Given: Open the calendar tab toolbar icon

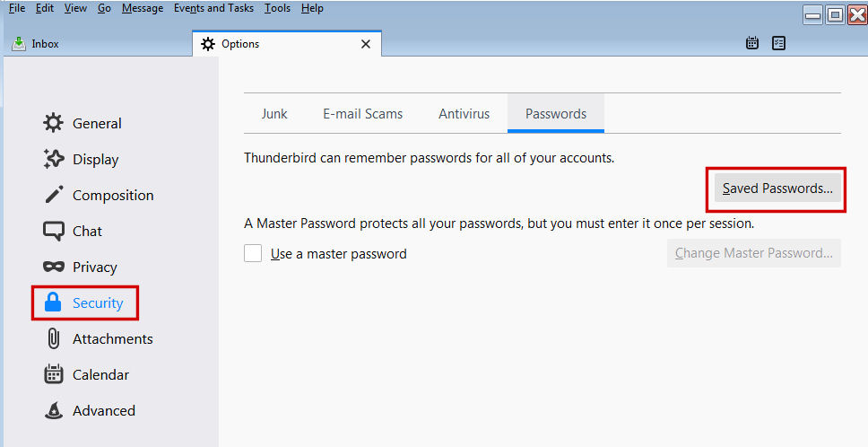Looking at the screenshot, I should pyautogui.click(x=751, y=43).
